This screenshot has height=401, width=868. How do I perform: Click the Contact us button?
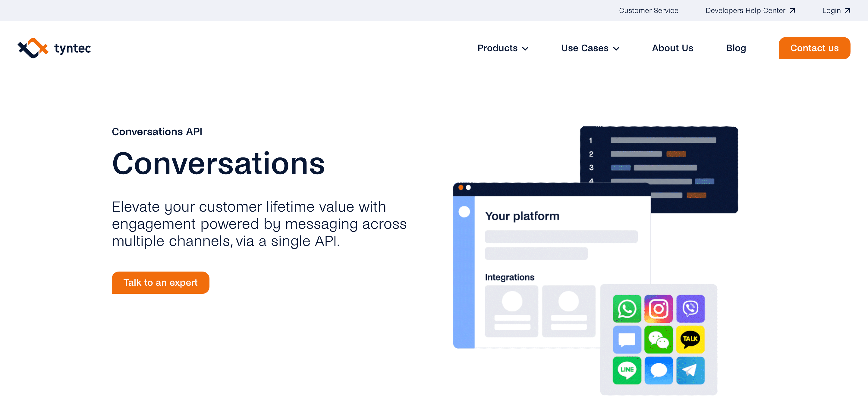point(814,48)
